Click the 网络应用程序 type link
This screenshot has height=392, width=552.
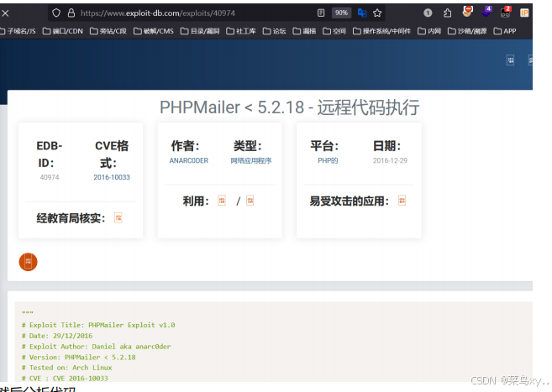251,160
